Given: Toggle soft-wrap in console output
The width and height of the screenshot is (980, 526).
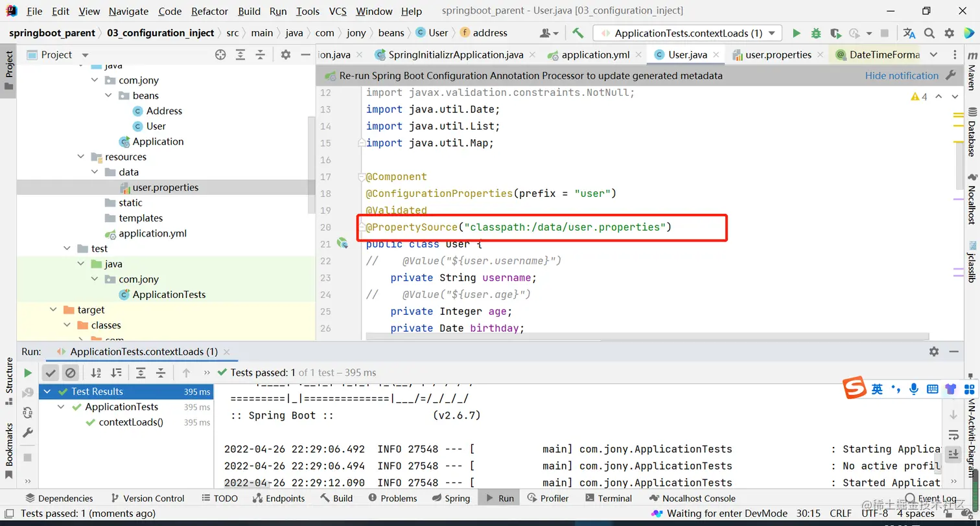Looking at the screenshot, I should (x=953, y=435).
